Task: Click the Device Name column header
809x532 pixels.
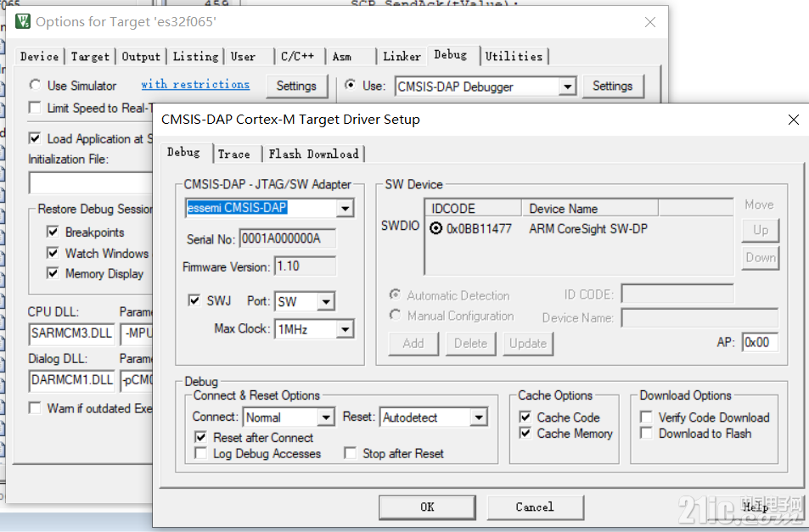Action: click(x=590, y=208)
